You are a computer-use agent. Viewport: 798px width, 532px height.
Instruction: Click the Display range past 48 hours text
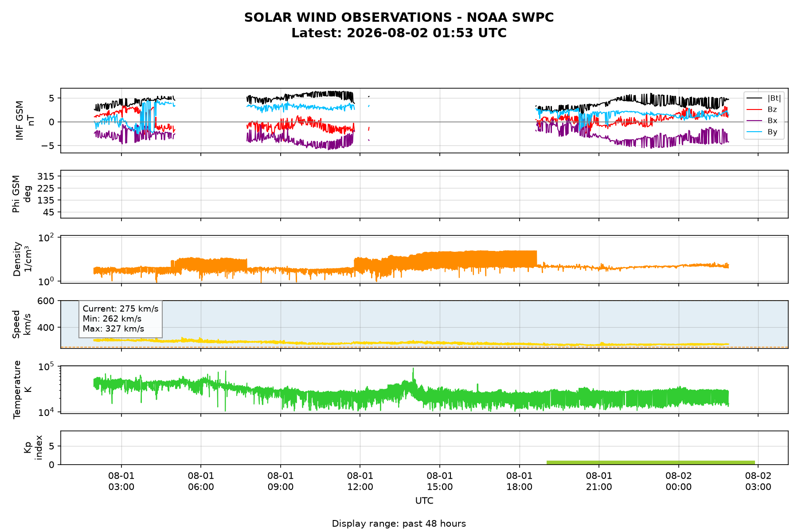pyautogui.click(x=399, y=524)
